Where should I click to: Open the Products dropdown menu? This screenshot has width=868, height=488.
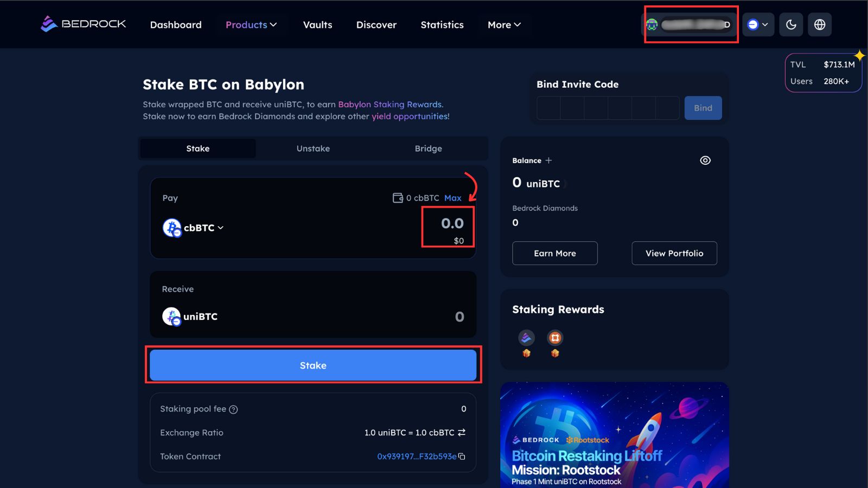coord(251,25)
